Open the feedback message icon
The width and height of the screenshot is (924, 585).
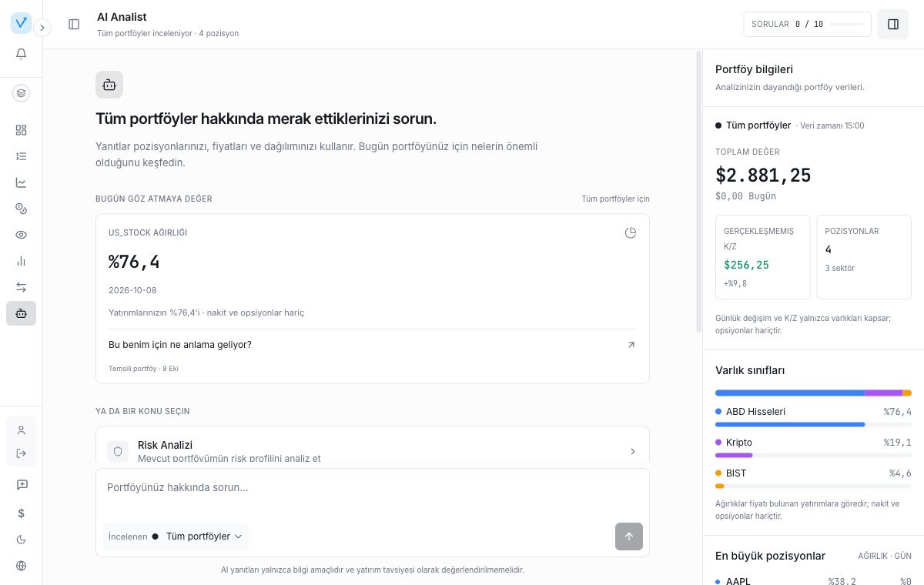tap(21, 485)
